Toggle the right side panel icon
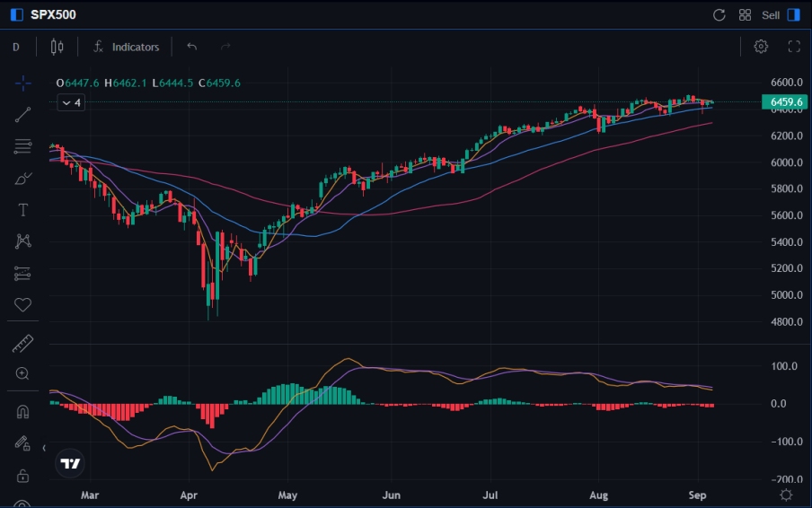812x508 pixels. tap(794, 15)
